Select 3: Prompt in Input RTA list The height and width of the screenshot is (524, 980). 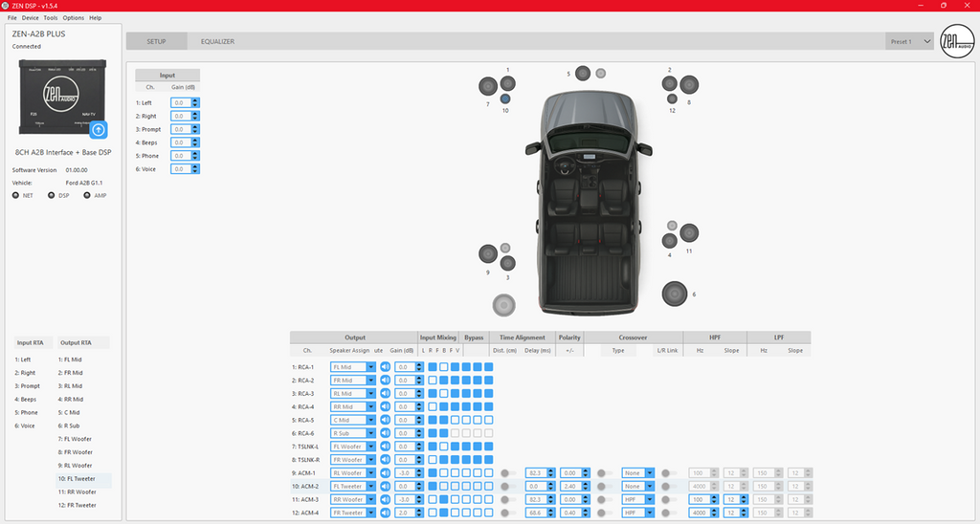point(28,385)
